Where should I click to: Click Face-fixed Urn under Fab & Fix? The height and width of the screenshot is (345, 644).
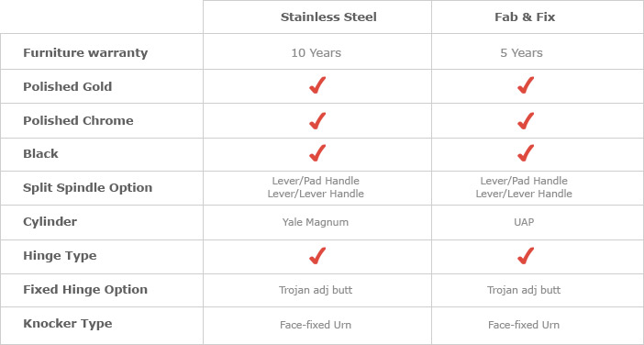point(524,325)
